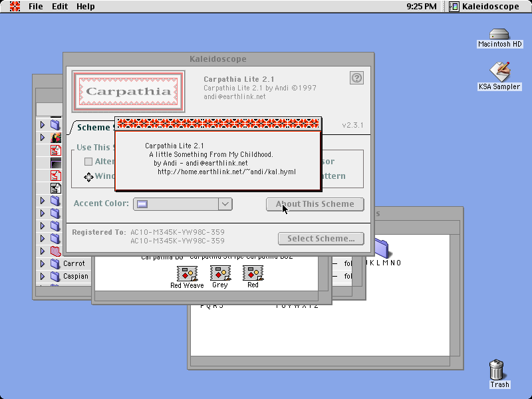Select the parrot picture icon in list
Image resolution: width=532 pixels, height=399 pixels.
56,138
